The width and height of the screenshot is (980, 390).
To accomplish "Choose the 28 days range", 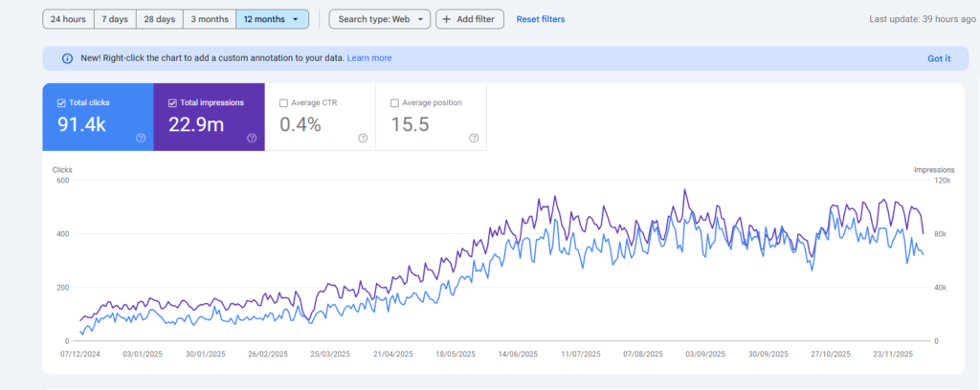I will pyautogui.click(x=159, y=19).
